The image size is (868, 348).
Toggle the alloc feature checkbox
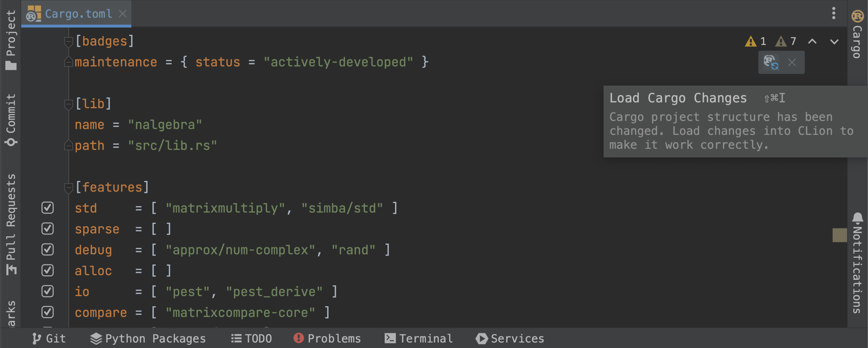[47, 271]
